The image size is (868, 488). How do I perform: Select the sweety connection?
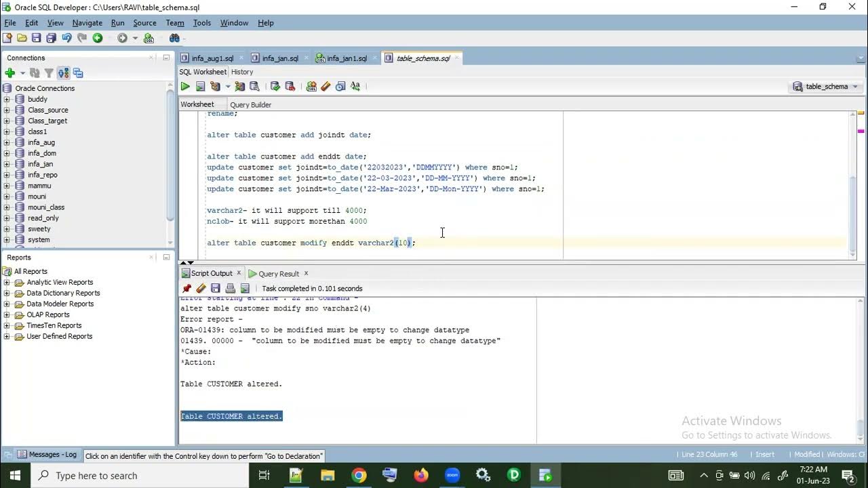[39, 229]
